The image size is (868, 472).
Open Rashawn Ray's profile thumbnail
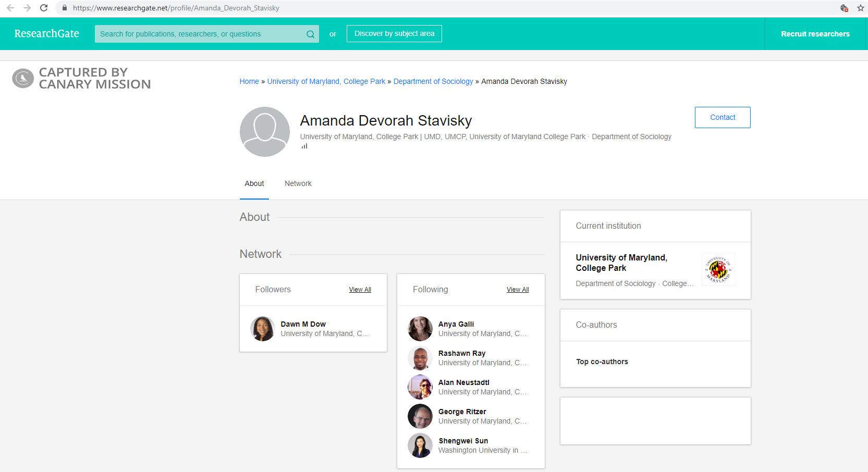coord(420,358)
